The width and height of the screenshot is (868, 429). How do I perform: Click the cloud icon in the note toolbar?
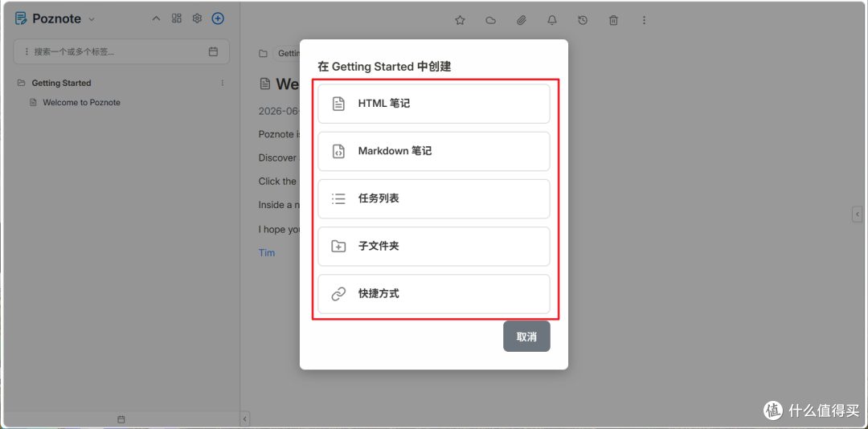pyautogui.click(x=490, y=20)
